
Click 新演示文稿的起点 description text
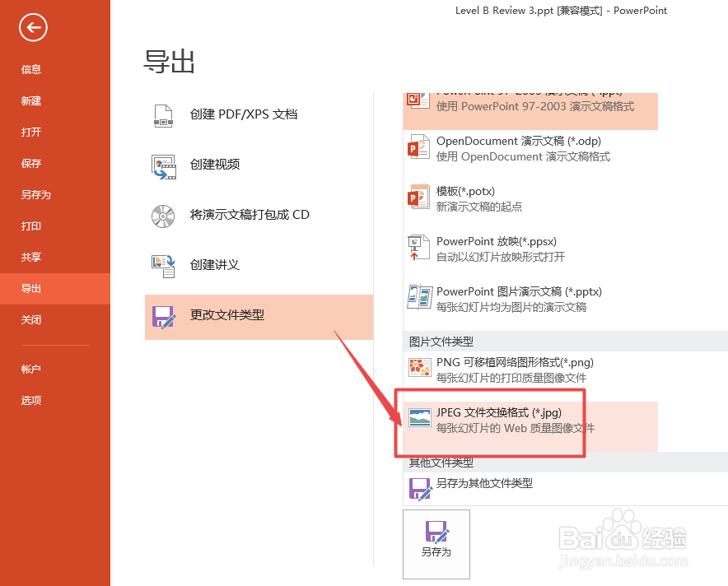(479, 207)
